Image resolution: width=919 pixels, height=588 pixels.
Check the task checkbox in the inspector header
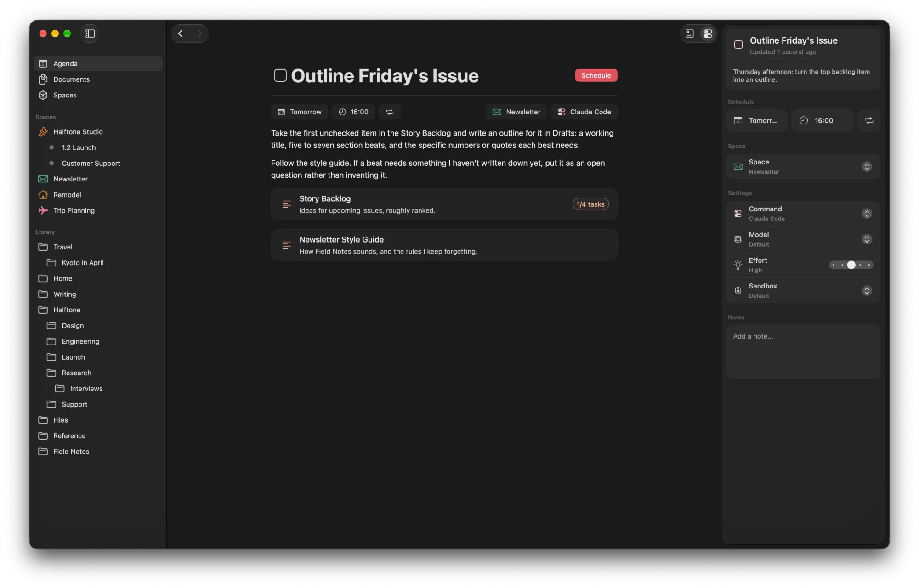pos(738,45)
